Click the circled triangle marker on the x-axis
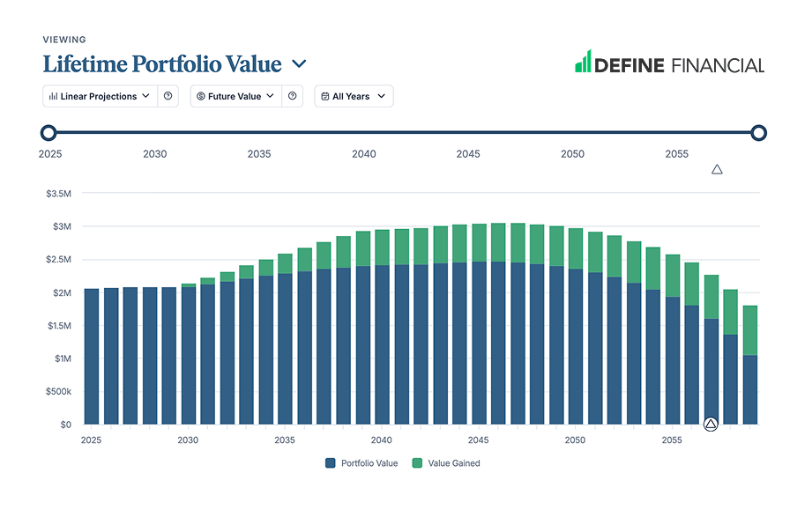The image size is (812, 510). [711, 424]
